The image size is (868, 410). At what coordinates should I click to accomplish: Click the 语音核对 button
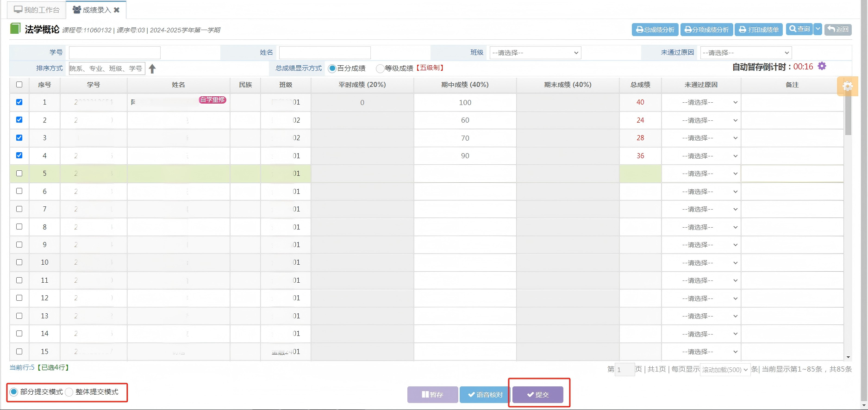[485, 395]
